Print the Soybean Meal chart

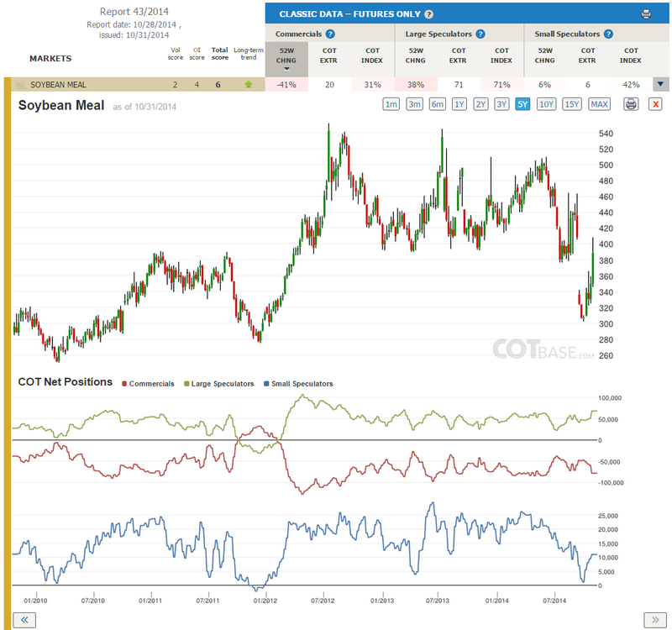click(631, 104)
